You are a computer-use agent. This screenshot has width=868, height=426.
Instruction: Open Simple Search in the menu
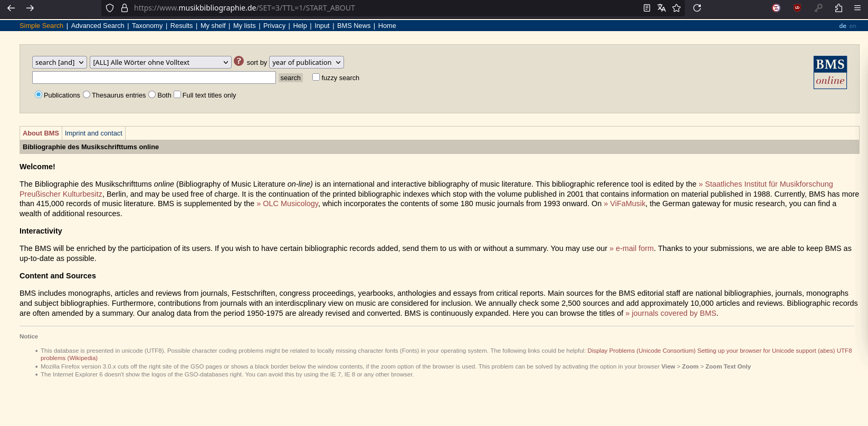pyautogui.click(x=41, y=26)
